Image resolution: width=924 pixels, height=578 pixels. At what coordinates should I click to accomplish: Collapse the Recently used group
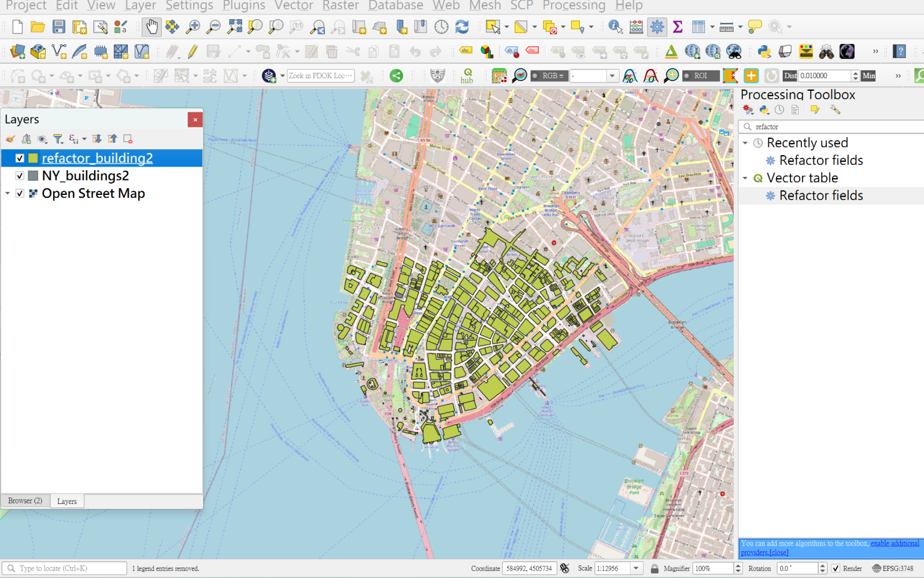[x=745, y=143]
